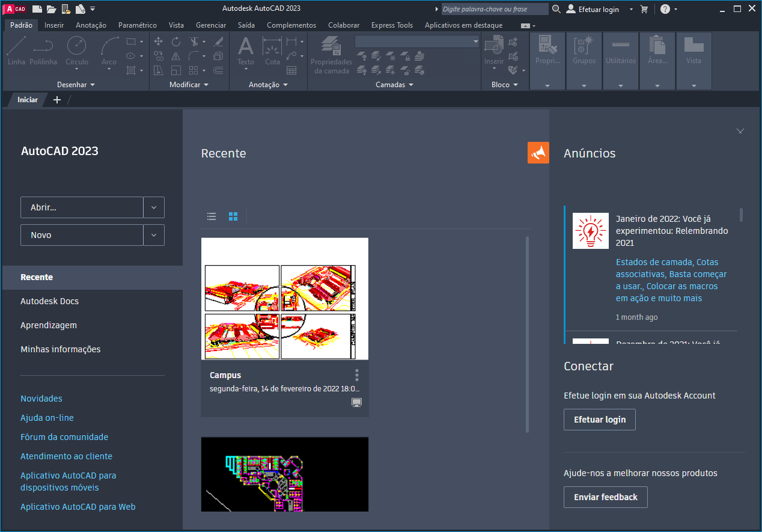Select the Linha drawing tool
The image size is (762, 532).
[x=16, y=50]
